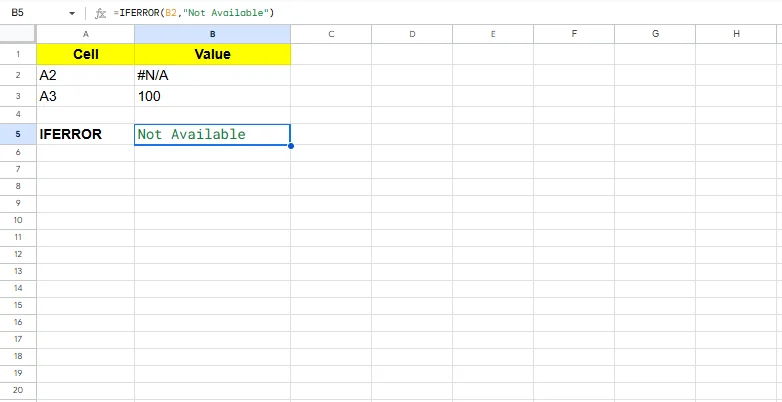The height and width of the screenshot is (402, 782).
Task: Select the cell containing 'A3'
Action: pyautogui.click(x=86, y=96)
